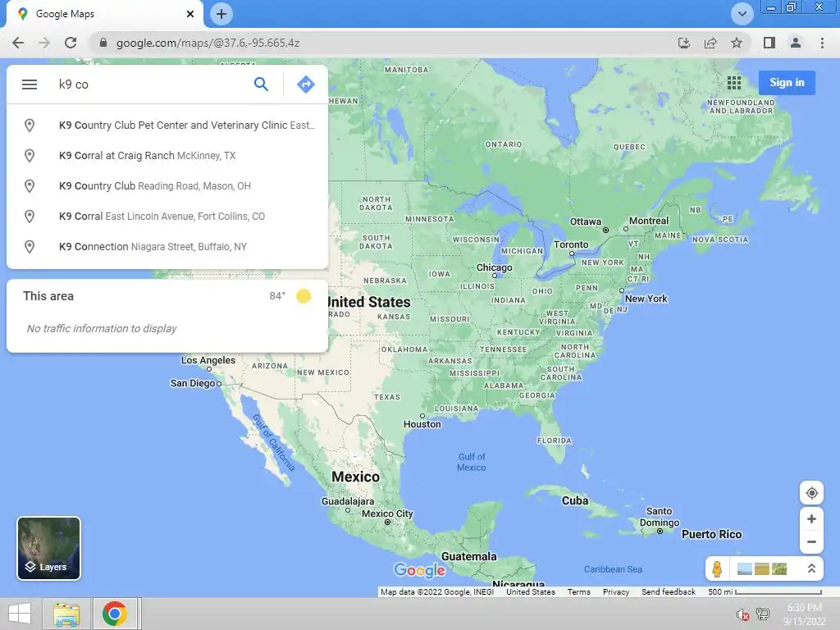
Task: Open the Chrome profile avatar
Action: point(796,43)
